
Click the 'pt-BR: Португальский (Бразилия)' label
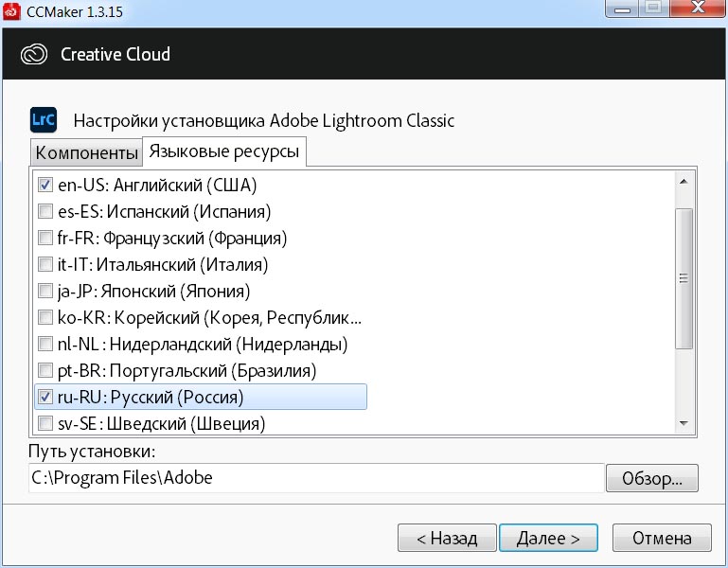(x=186, y=370)
